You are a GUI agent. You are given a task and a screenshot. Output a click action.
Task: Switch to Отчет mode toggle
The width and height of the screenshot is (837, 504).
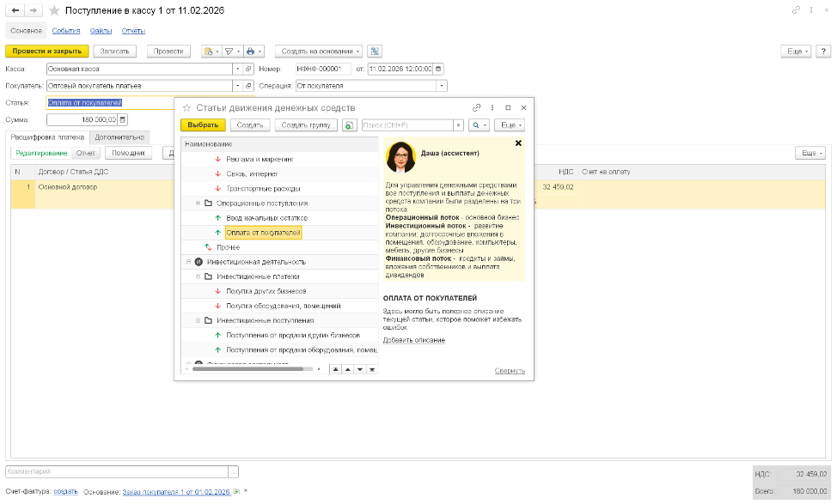click(85, 153)
